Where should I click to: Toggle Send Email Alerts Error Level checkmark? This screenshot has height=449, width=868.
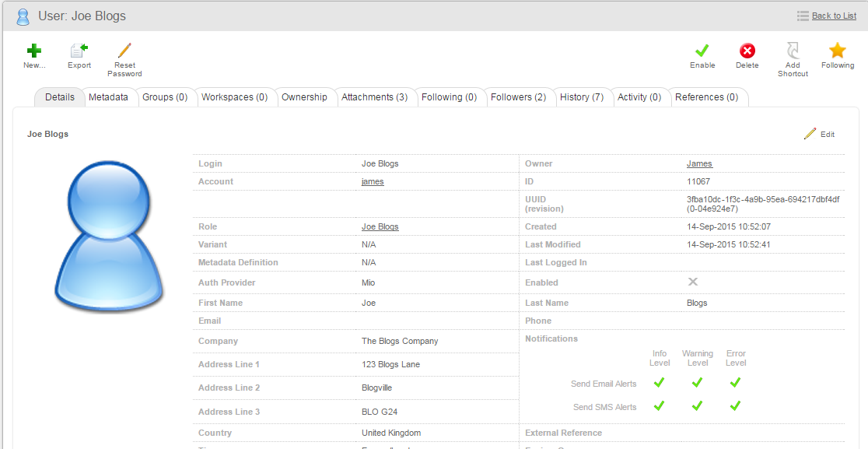coord(735,383)
